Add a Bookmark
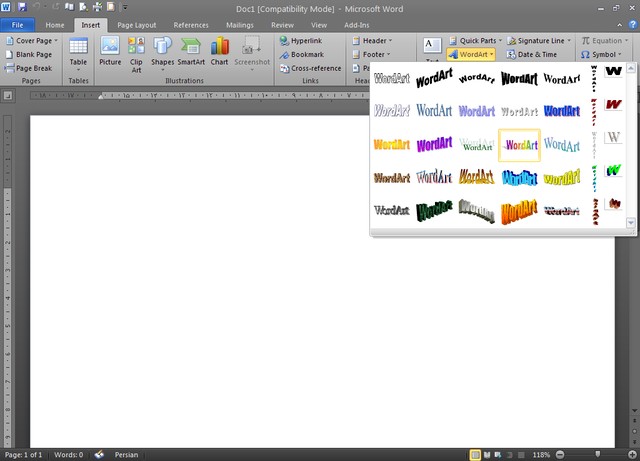Screen dimensions: 640x461 click(300, 55)
